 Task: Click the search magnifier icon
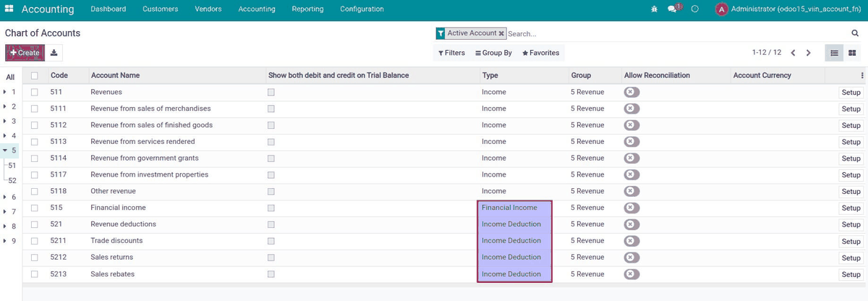tap(855, 33)
